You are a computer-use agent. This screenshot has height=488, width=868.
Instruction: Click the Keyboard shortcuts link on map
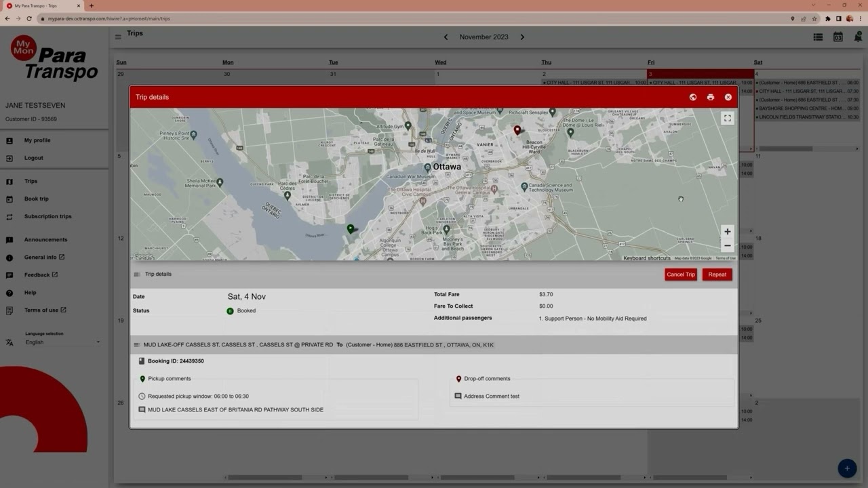[647, 258]
